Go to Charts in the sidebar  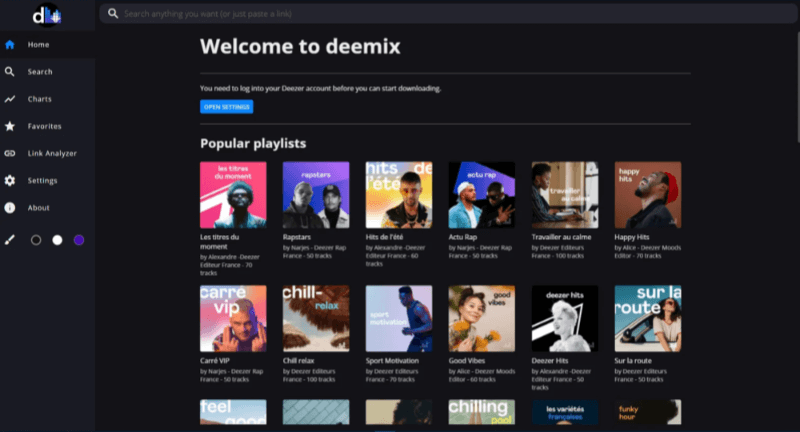[47, 99]
